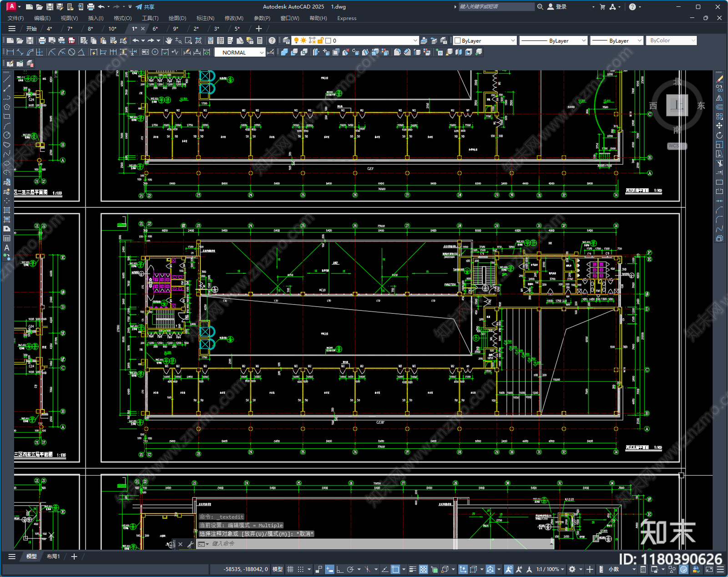Toggle dynamic input in status bar
The image size is (728, 577).
tap(329, 569)
